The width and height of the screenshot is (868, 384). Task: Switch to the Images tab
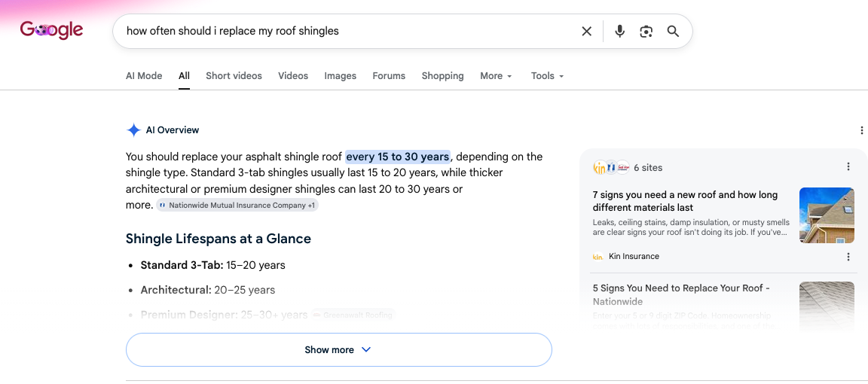click(x=341, y=76)
